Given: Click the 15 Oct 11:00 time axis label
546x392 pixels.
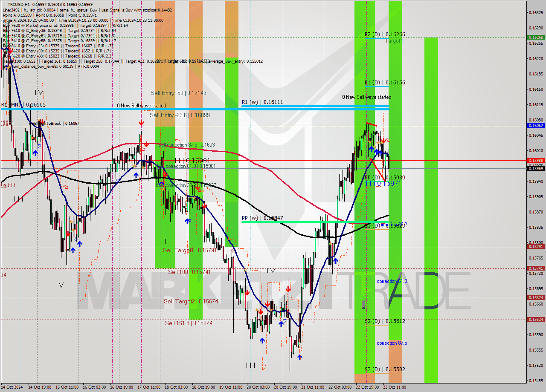Looking at the screenshot, I should click(x=67, y=387).
